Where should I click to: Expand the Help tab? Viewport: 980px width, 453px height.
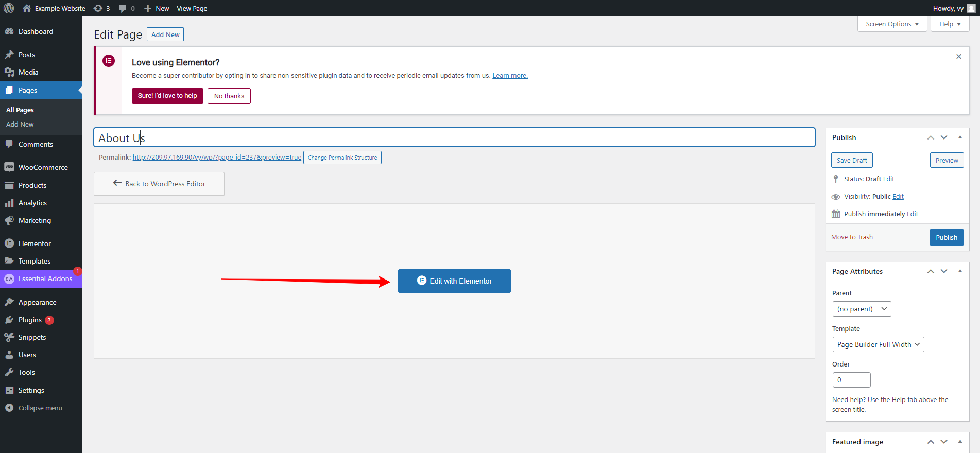point(950,24)
